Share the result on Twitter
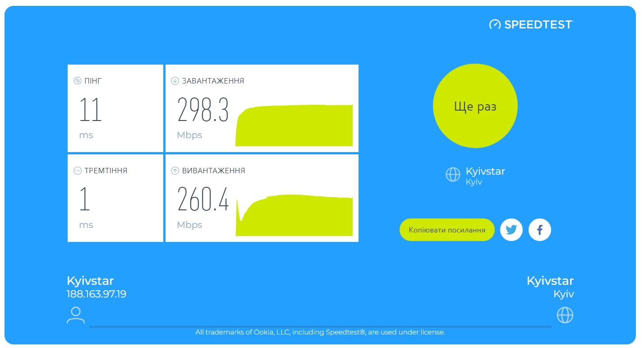Image resolution: width=644 pixels, height=348 pixels. (x=511, y=230)
